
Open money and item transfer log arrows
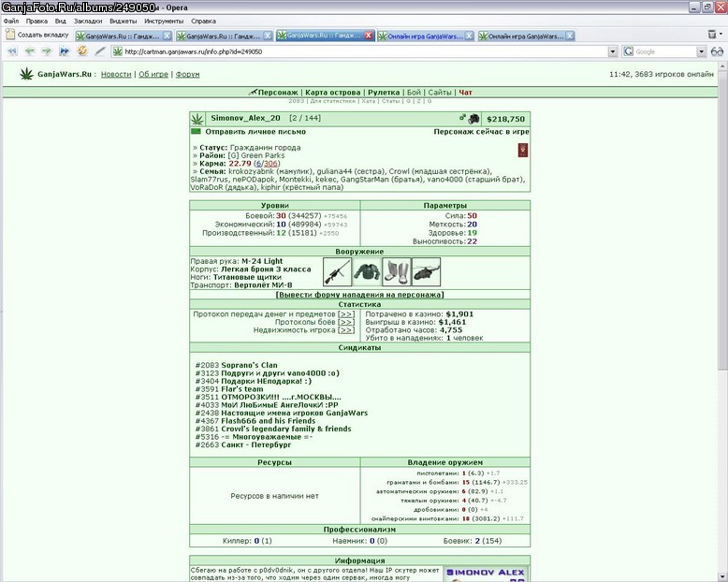coord(346,314)
